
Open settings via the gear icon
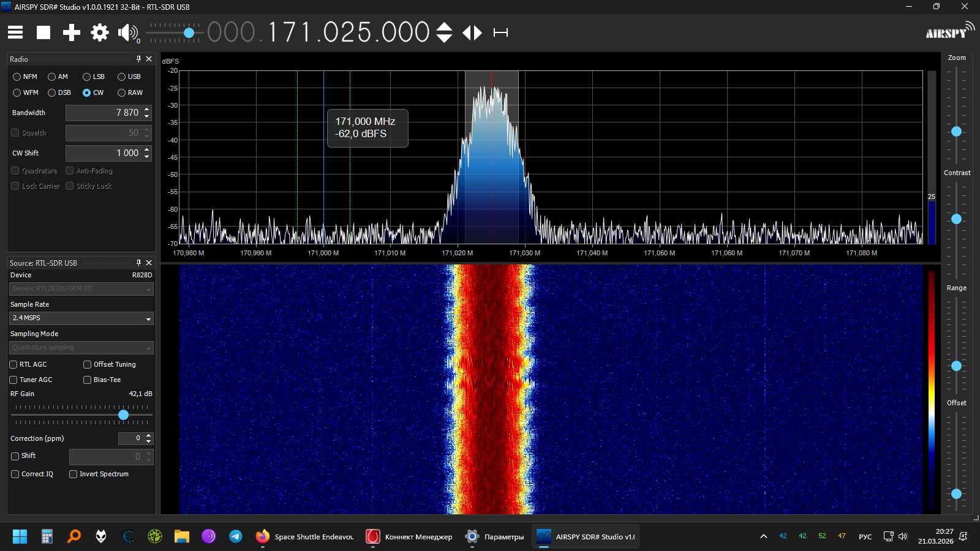(100, 32)
